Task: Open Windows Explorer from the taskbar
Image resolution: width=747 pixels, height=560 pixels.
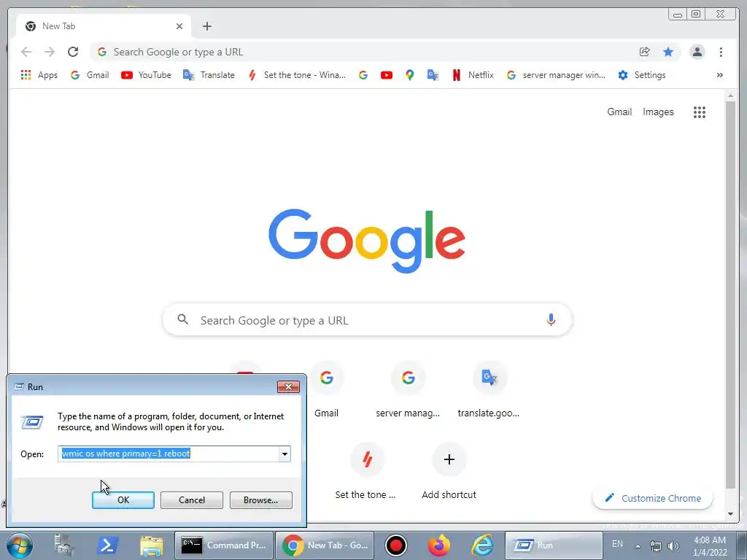Action: click(x=152, y=545)
